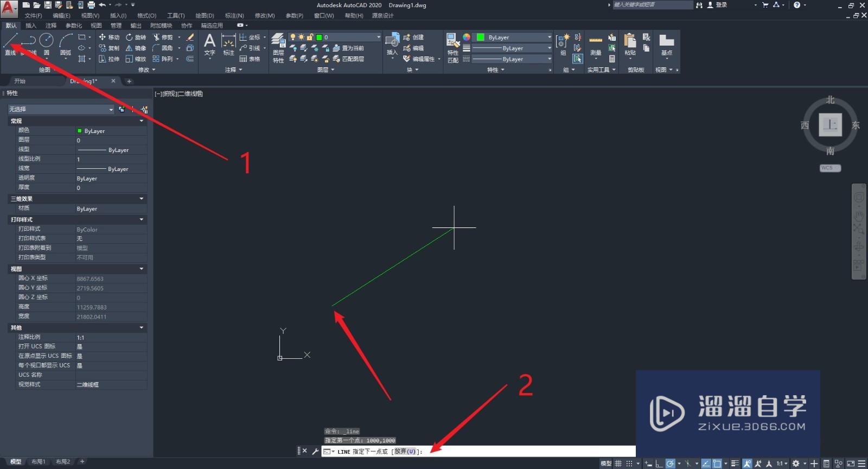Click the Insert block (插入) icon
Image resolution: width=868 pixels, height=469 pixels.
click(x=392, y=45)
